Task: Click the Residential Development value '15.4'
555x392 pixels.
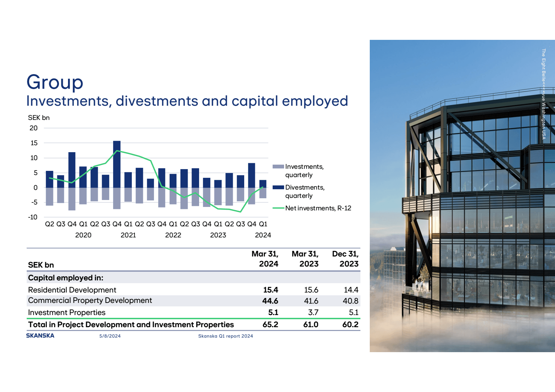Action: point(271,290)
